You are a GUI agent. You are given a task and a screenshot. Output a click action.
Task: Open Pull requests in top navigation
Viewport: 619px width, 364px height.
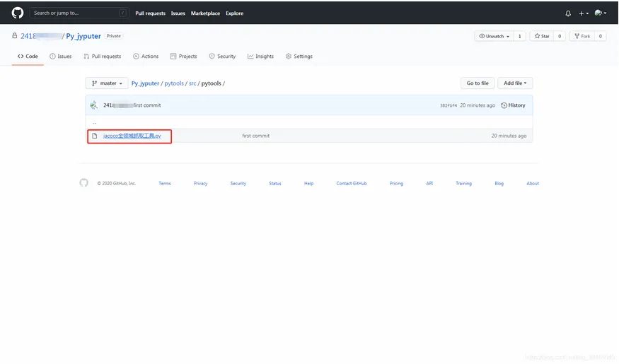pyautogui.click(x=150, y=13)
